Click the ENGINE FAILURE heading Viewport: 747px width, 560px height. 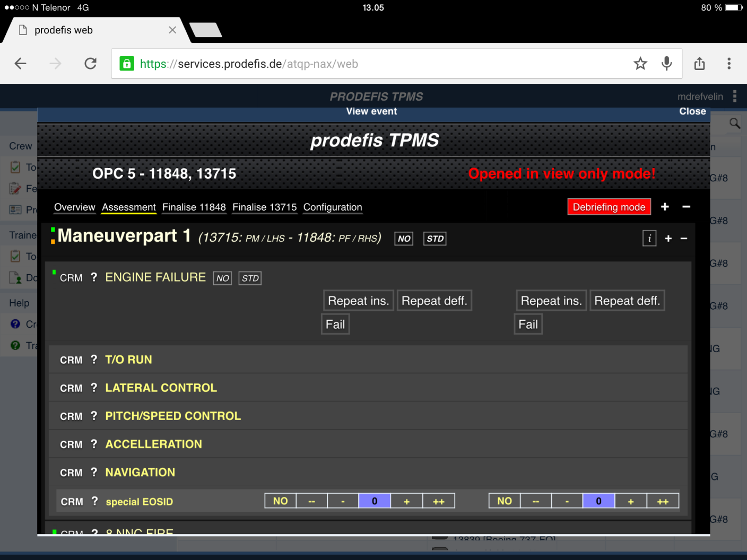pyautogui.click(x=155, y=277)
